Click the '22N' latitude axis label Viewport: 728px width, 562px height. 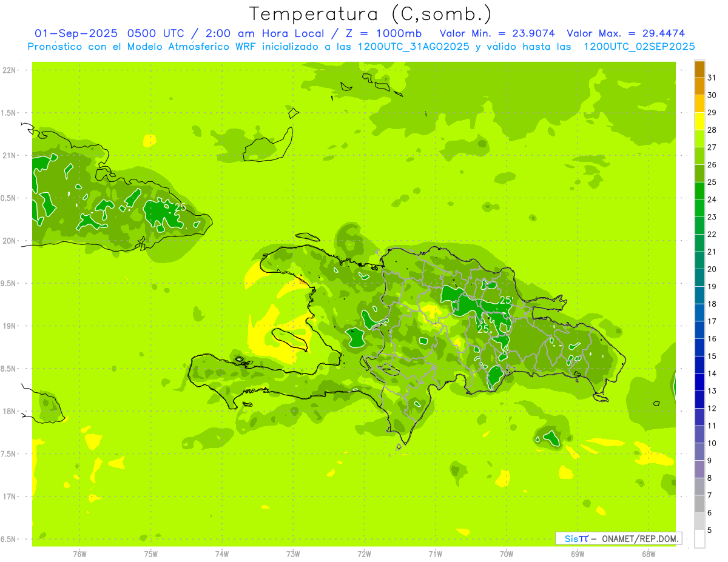9,70
